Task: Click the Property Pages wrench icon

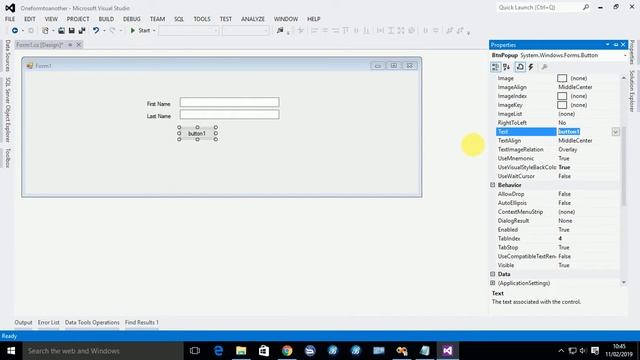Action: coord(544,67)
